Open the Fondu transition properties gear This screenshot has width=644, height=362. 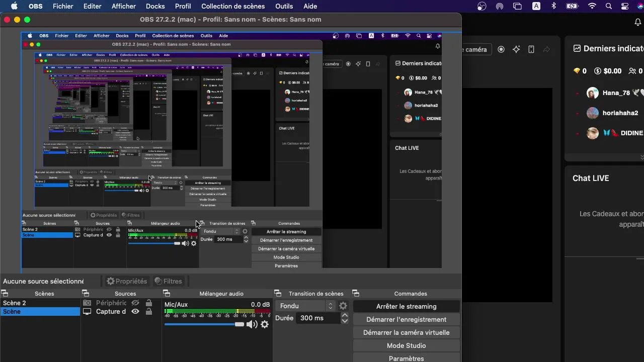pos(343,306)
